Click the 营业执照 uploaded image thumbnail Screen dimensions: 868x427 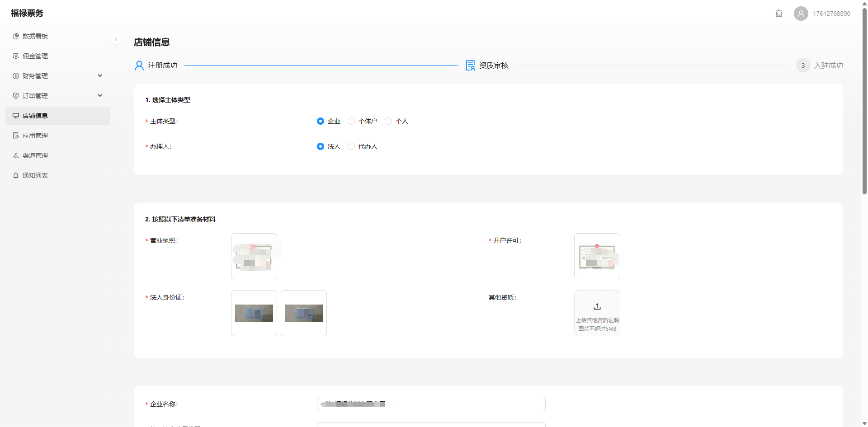(x=254, y=256)
